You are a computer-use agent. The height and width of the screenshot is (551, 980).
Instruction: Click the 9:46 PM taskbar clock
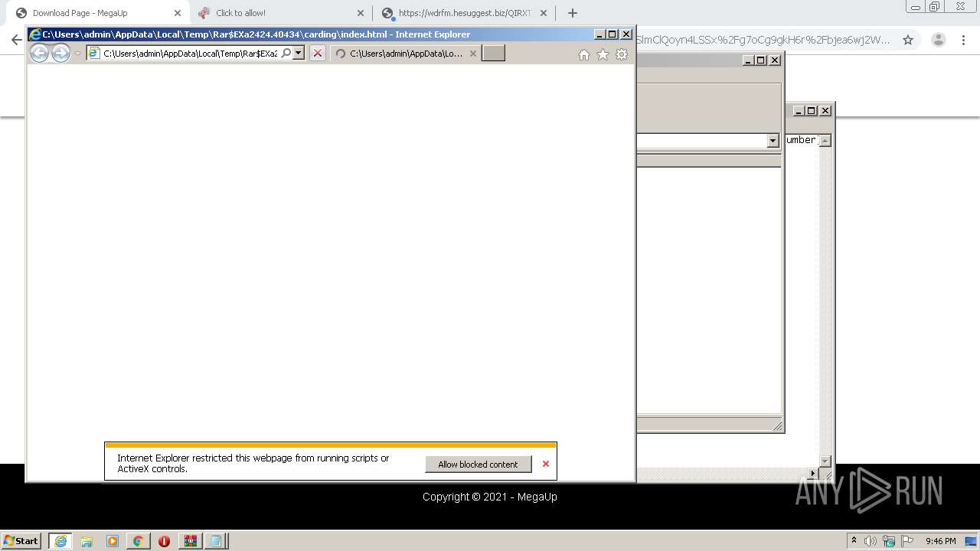point(940,541)
